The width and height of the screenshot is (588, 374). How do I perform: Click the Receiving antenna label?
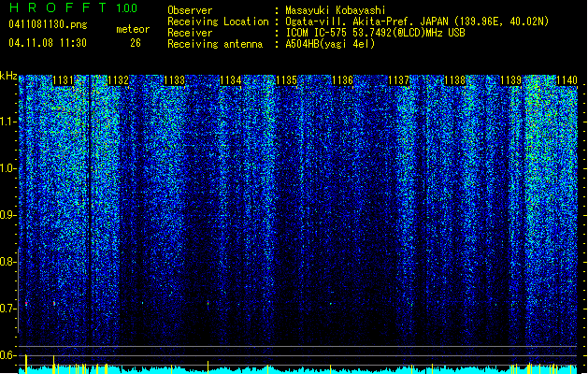tap(215, 44)
